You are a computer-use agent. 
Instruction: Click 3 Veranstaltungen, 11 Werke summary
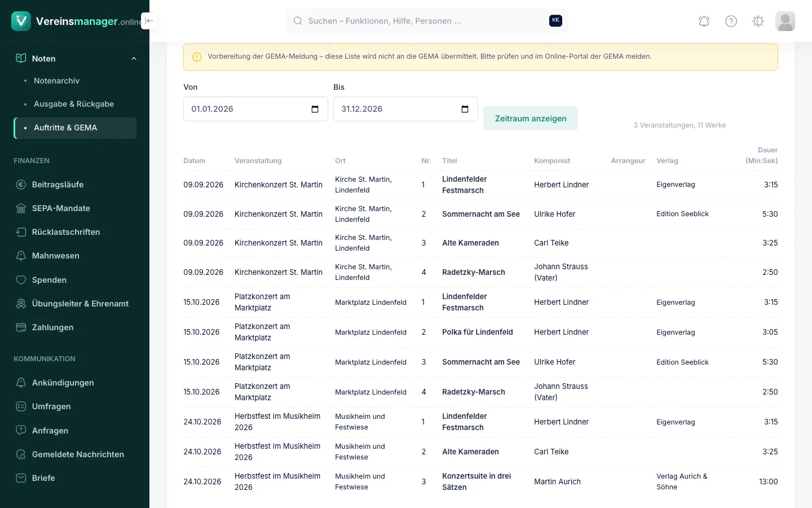679,125
